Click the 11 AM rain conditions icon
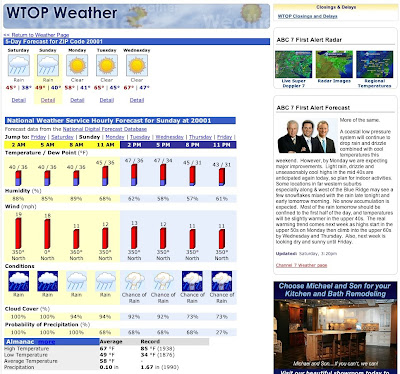400x374 pixels. 105,281
